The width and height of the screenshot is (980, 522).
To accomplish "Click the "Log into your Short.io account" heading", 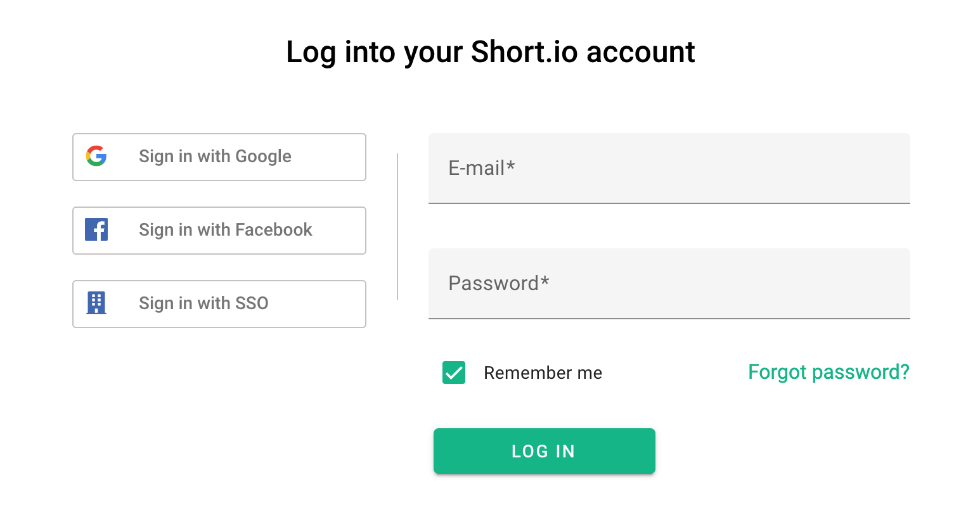I will (490, 52).
